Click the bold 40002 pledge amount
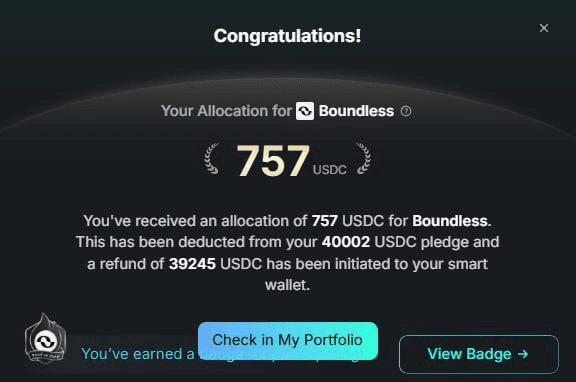Viewport: 576px width, 382px height. tap(346, 242)
